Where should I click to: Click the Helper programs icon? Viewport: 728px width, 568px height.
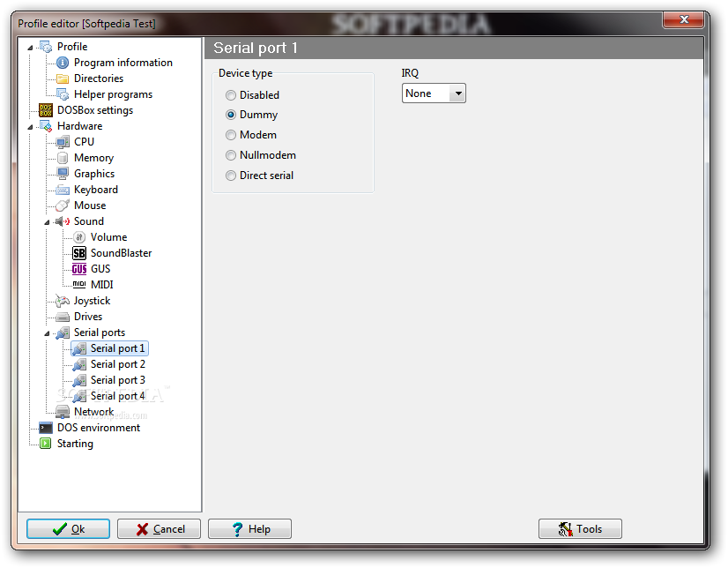coord(63,94)
